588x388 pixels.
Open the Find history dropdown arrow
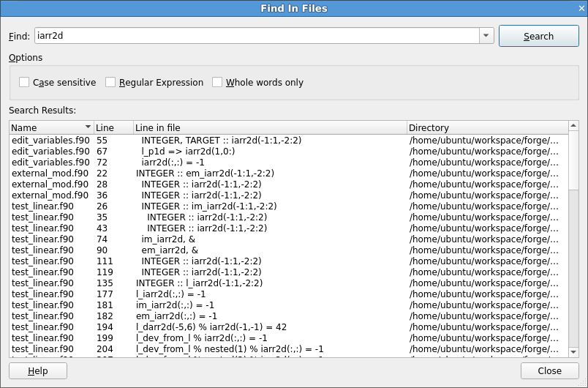coord(487,36)
